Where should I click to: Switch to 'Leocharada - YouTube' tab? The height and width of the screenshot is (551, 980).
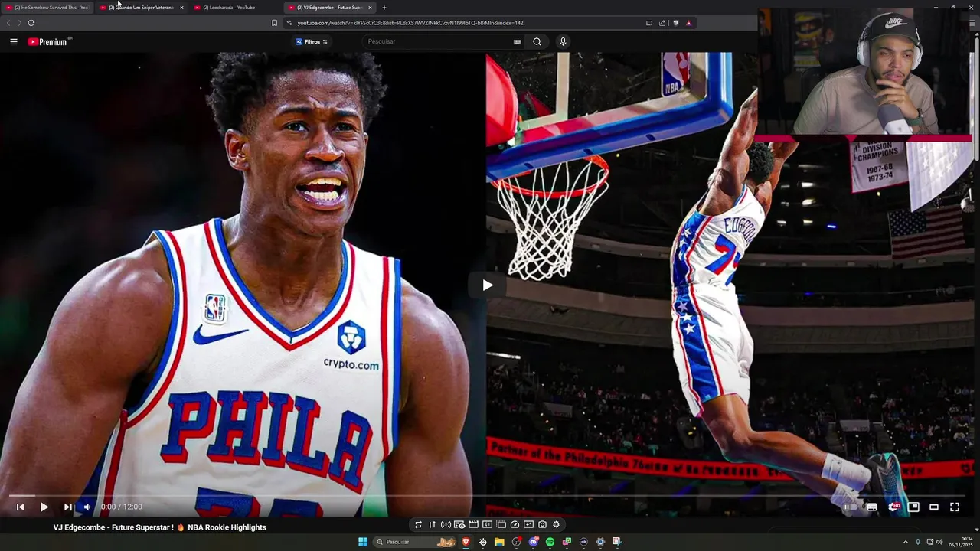click(234, 8)
